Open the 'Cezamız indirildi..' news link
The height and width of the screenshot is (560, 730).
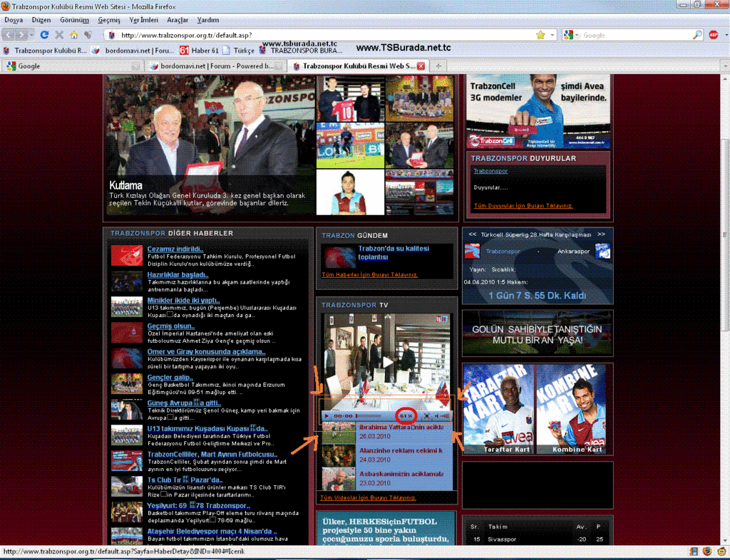point(175,249)
